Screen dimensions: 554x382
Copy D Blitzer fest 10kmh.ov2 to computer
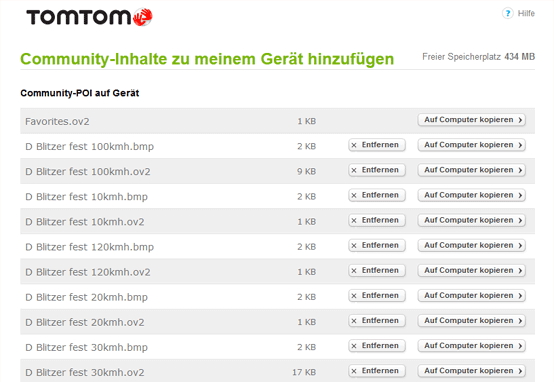click(x=472, y=220)
